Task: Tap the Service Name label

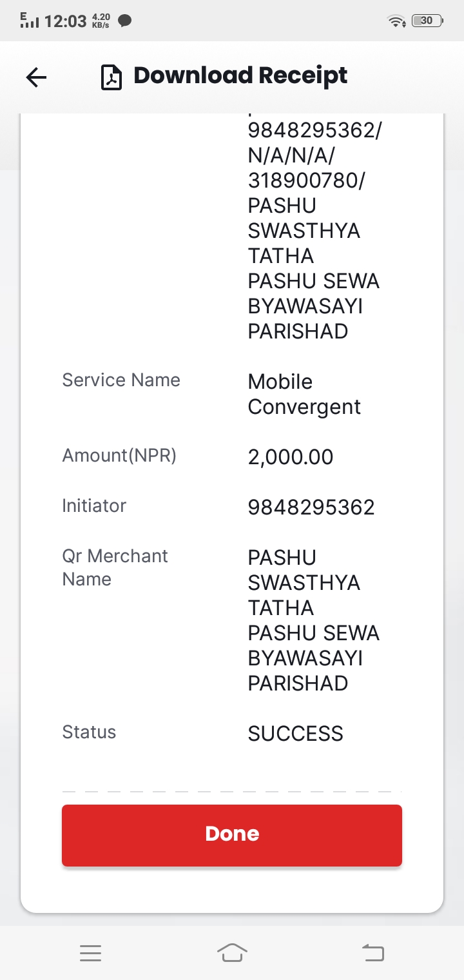Action: [x=121, y=380]
